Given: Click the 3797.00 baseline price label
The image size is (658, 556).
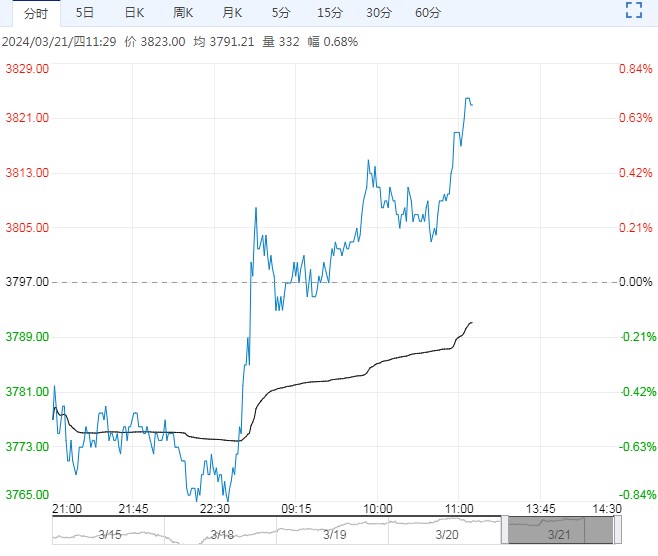Looking at the screenshot, I should pos(27,282).
